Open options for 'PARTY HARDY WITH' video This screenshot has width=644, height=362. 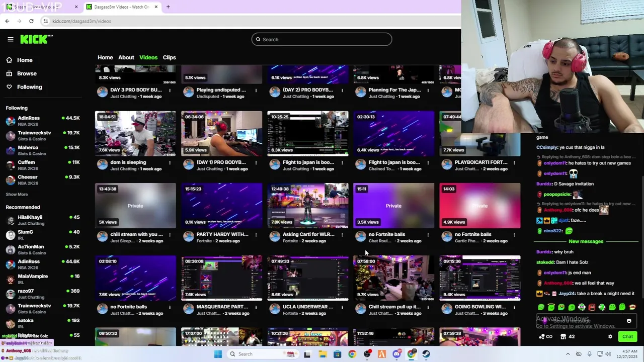[256, 235]
